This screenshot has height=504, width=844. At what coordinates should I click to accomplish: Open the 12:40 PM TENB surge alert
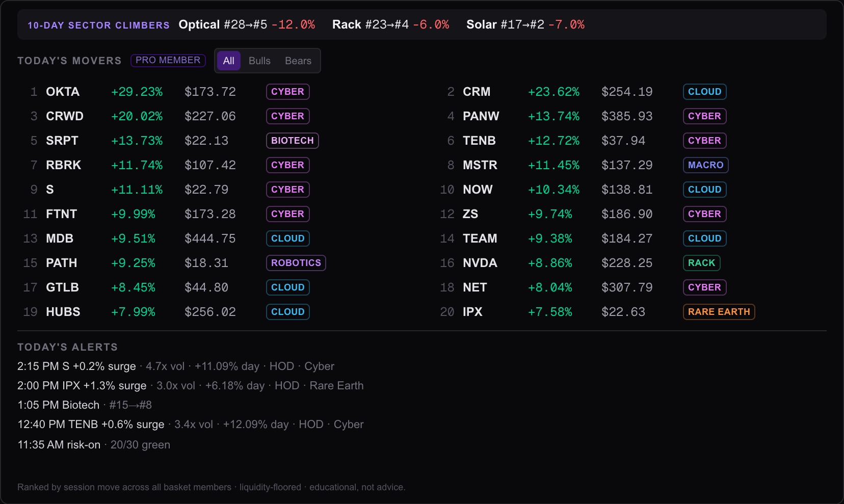pyautogui.click(x=191, y=425)
